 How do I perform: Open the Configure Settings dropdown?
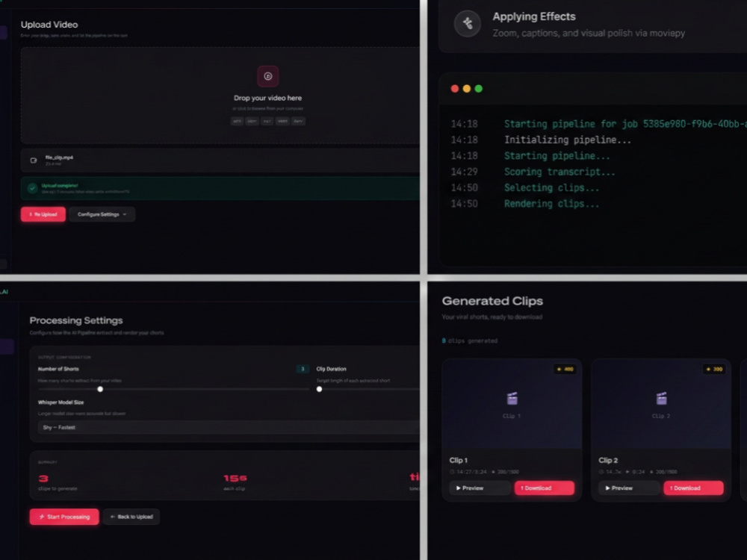pyautogui.click(x=102, y=214)
